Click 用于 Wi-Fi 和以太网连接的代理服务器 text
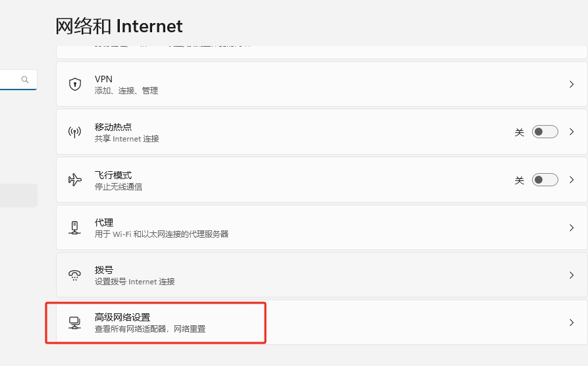Screen dimensions: 588x366 coord(161,234)
